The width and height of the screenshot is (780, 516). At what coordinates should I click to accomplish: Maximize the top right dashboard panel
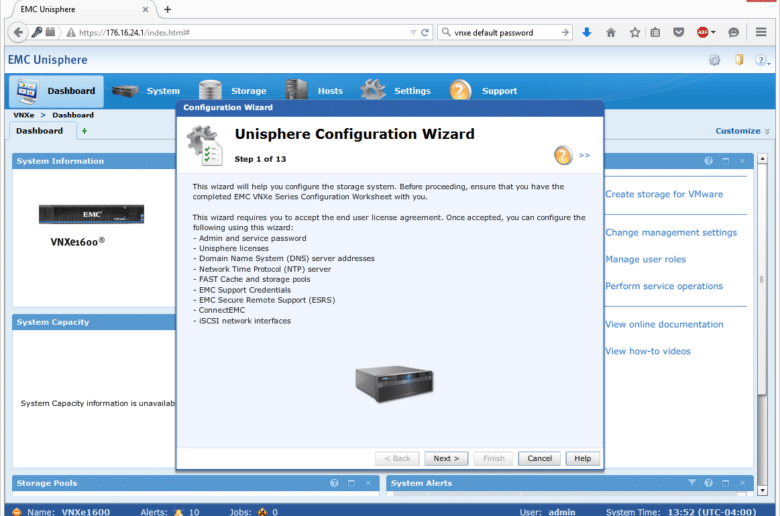tap(725, 161)
